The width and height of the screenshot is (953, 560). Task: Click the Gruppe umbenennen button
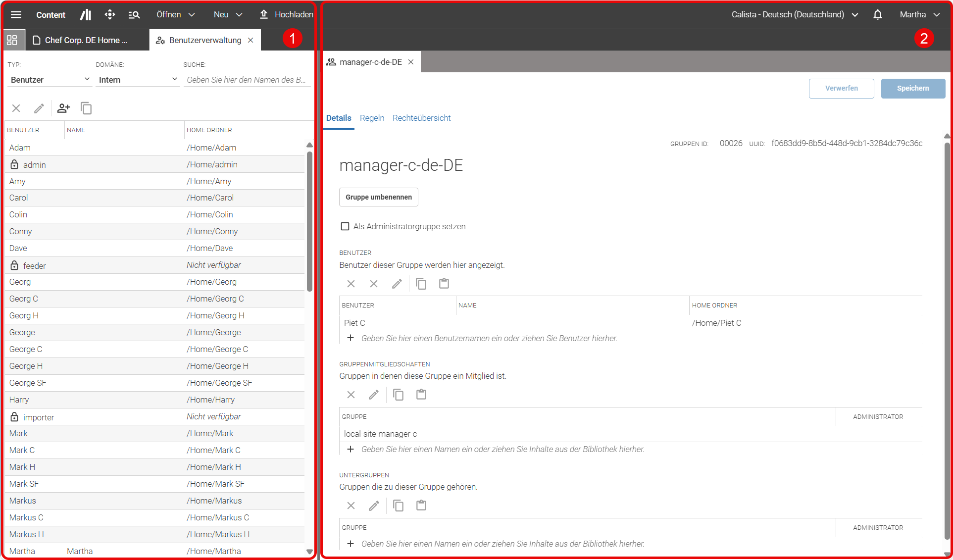coord(379,197)
